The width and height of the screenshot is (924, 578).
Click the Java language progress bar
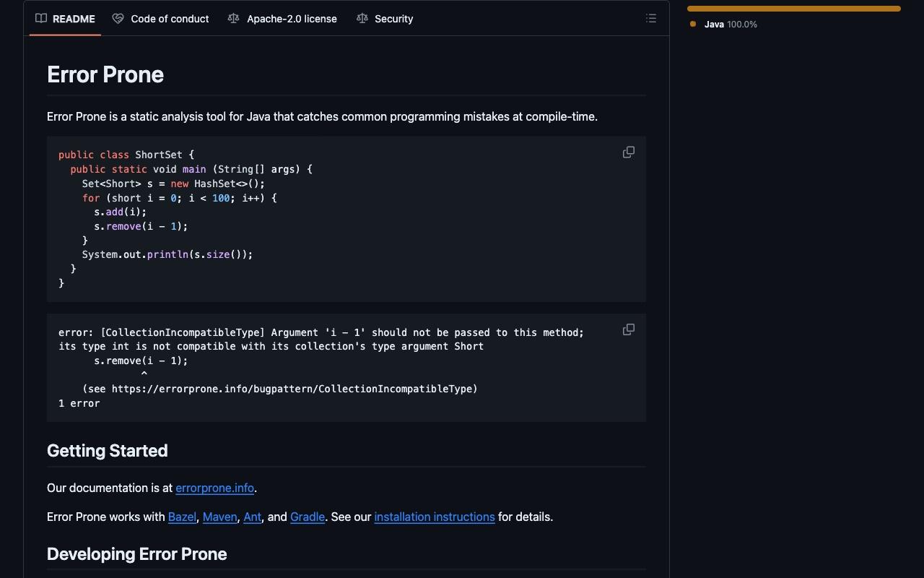coord(794,9)
